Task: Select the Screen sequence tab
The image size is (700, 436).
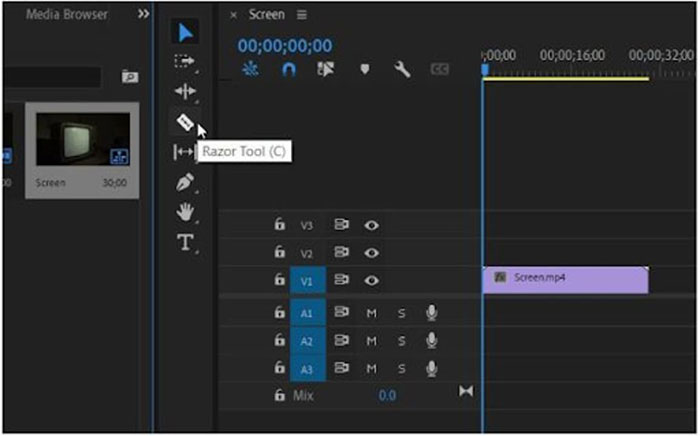Action: 267,15
